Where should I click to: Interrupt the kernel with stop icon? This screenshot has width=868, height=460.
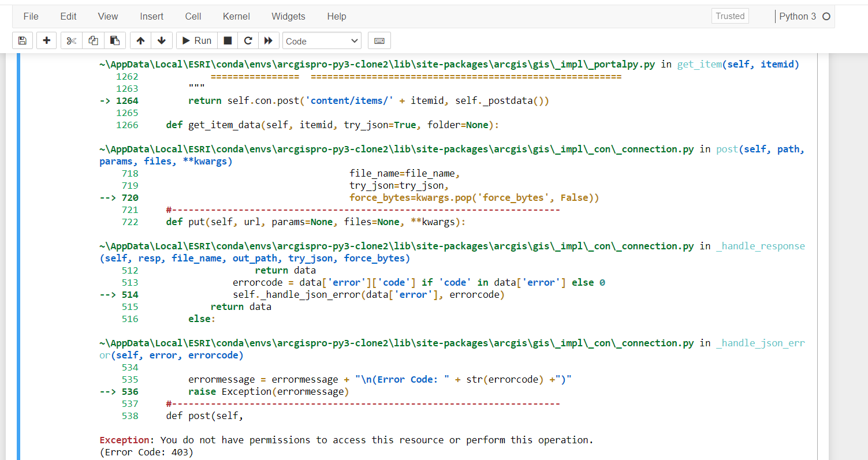pyautogui.click(x=228, y=41)
